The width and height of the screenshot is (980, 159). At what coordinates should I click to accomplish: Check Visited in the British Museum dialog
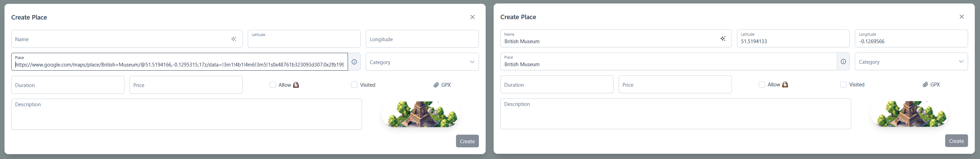(843, 84)
